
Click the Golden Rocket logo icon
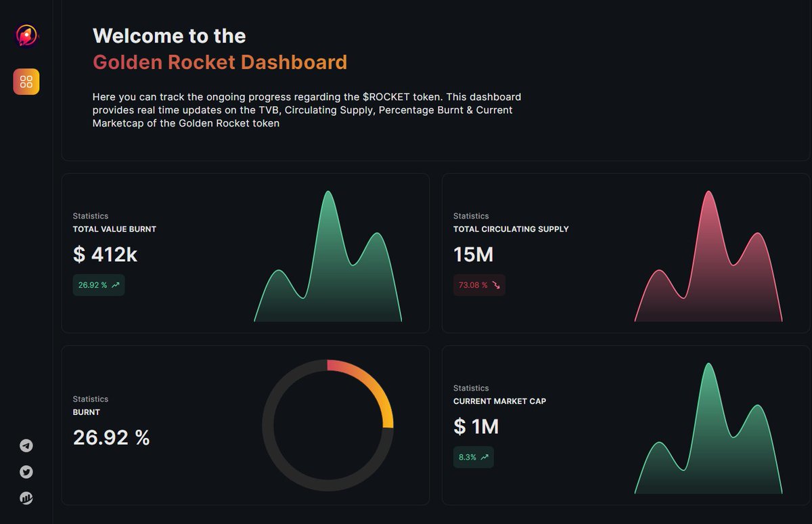[x=26, y=35]
